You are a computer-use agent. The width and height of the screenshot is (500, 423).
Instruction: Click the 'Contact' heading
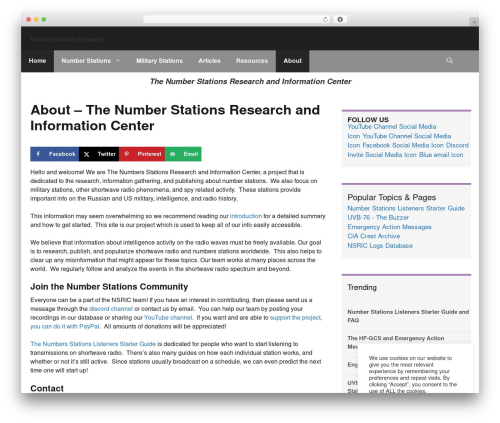(47, 388)
